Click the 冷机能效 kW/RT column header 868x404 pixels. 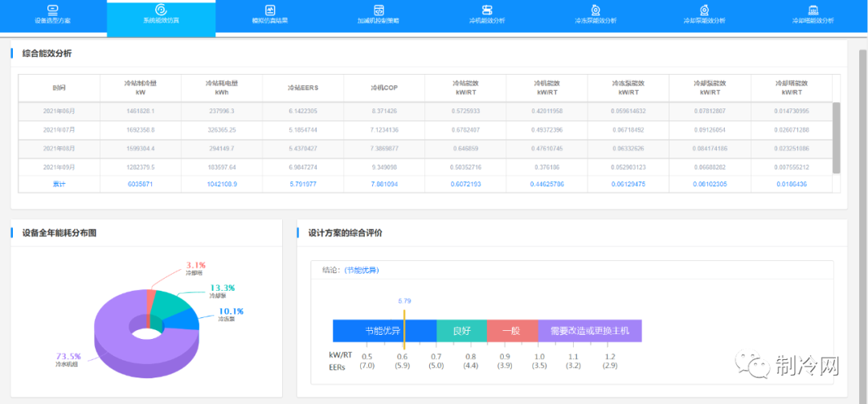547,88
